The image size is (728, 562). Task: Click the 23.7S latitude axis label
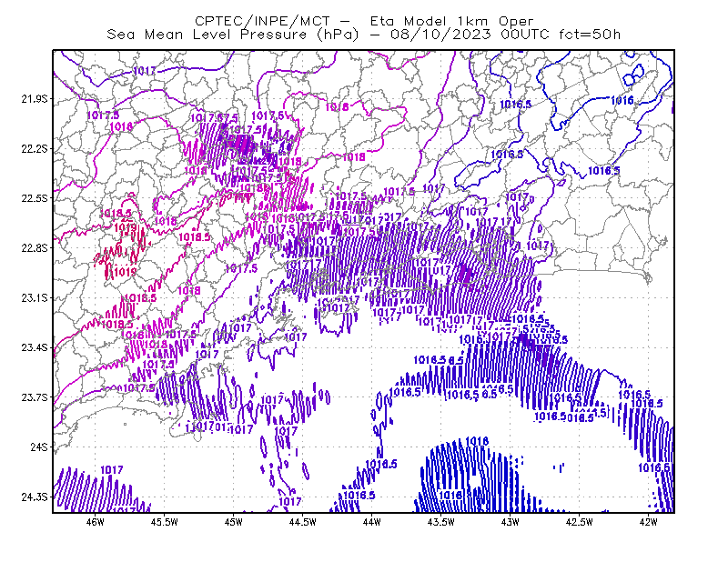click(x=35, y=397)
